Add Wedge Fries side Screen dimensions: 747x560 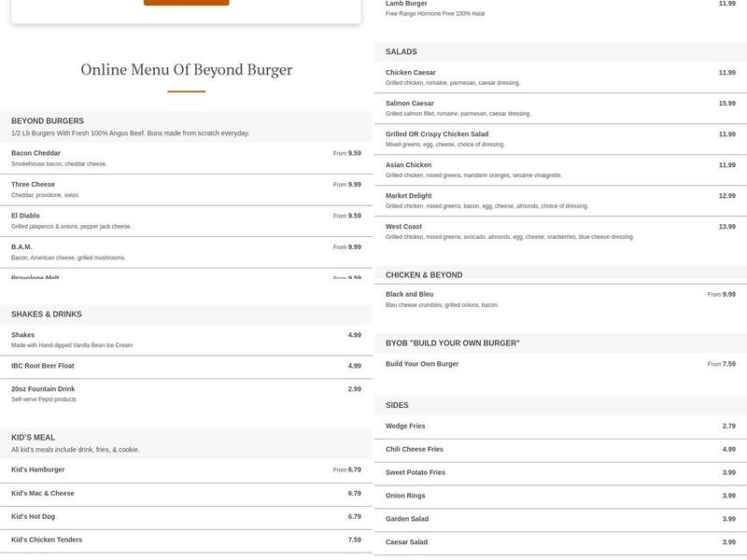[x=561, y=427]
